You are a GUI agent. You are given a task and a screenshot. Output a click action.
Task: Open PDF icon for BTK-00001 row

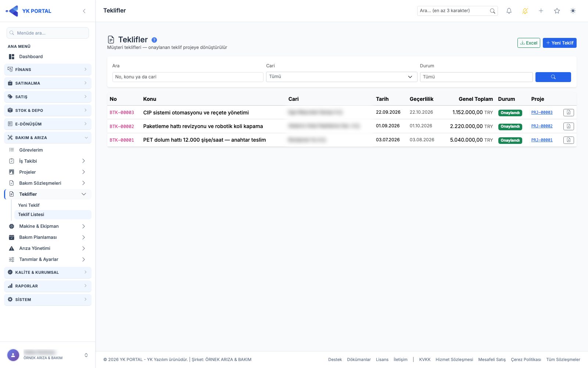569,140
